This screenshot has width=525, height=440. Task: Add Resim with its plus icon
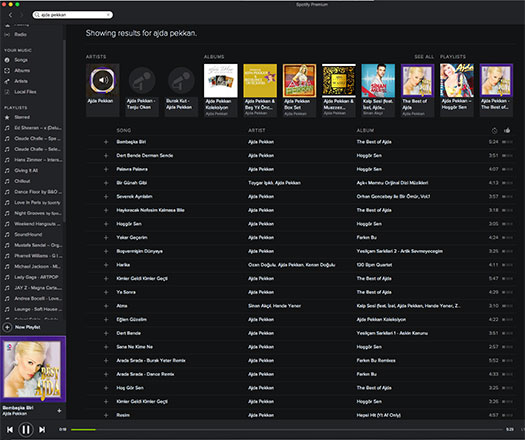point(106,416)
